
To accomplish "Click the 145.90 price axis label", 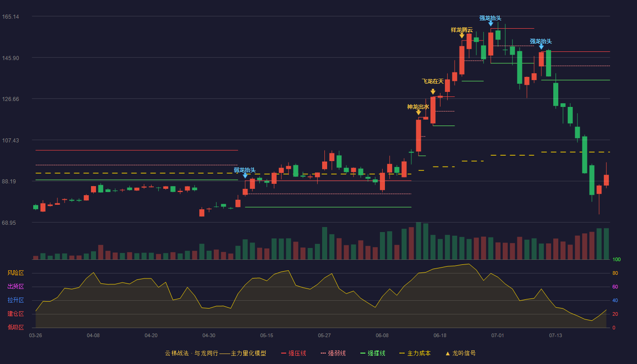I will pos(10,58).
